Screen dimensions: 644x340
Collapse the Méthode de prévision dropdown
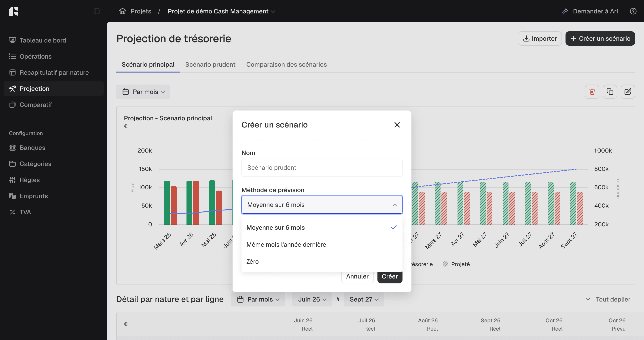pos(322,205)
